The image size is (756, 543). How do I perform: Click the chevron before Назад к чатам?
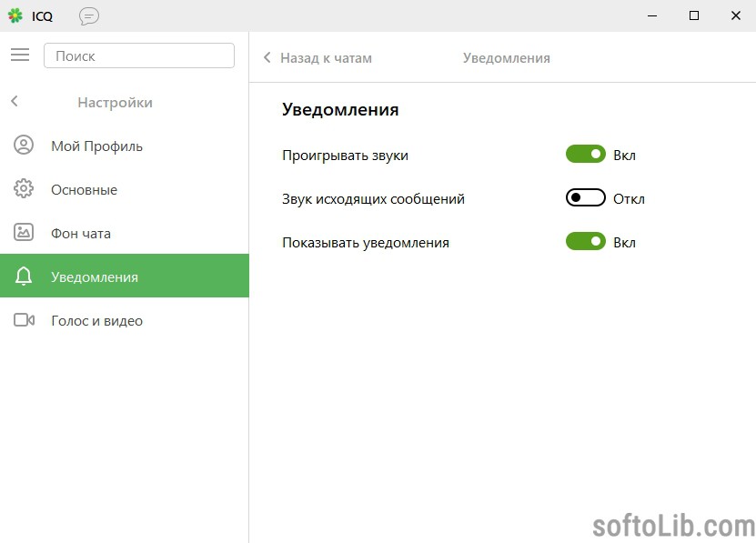point(267,57)
